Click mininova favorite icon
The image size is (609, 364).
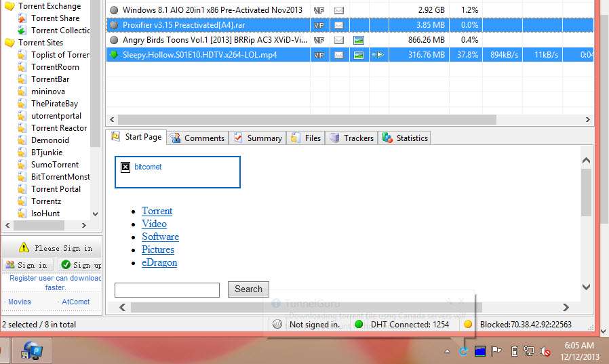pos(22,92)
